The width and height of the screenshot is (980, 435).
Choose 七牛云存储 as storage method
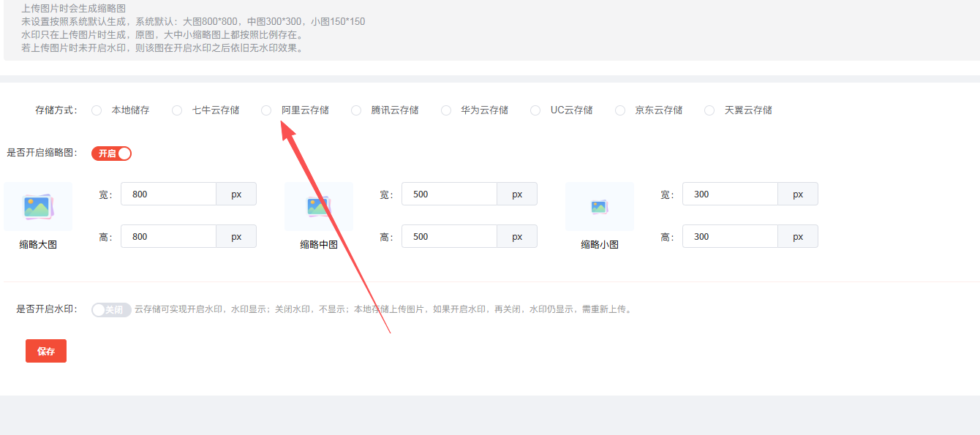(177, 110)
